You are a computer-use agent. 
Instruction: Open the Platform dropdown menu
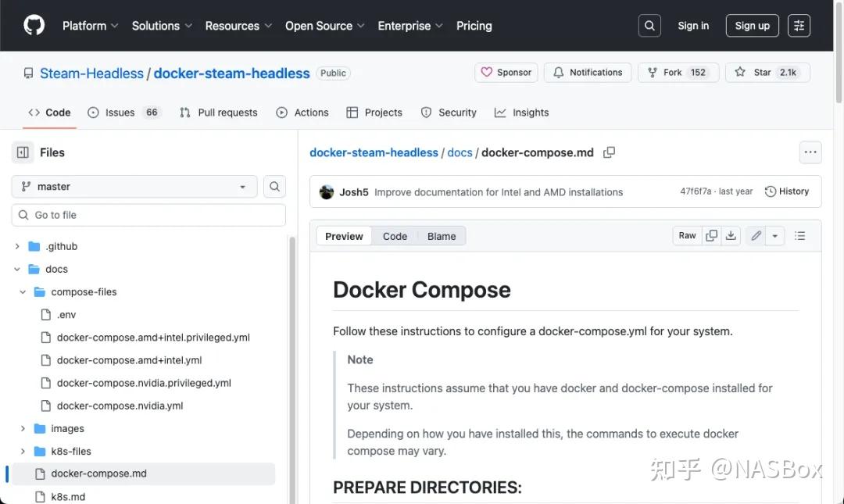[91, 26]
